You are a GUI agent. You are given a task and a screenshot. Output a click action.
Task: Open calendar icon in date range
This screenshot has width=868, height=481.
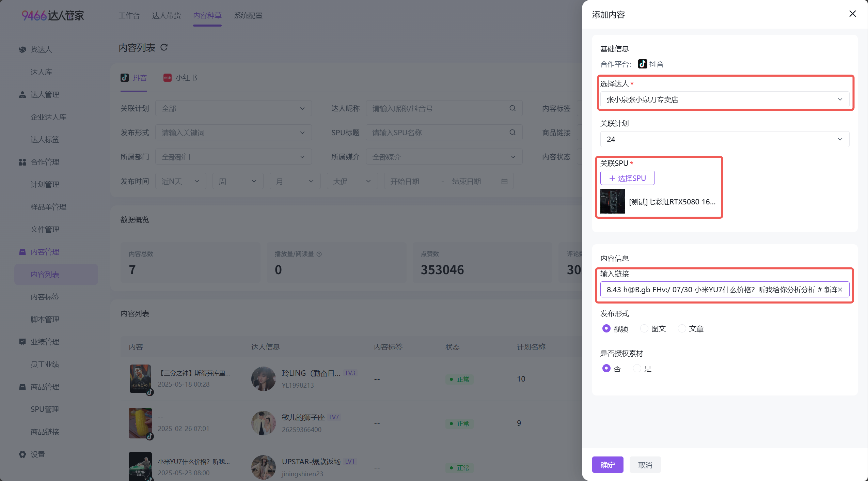505,181
